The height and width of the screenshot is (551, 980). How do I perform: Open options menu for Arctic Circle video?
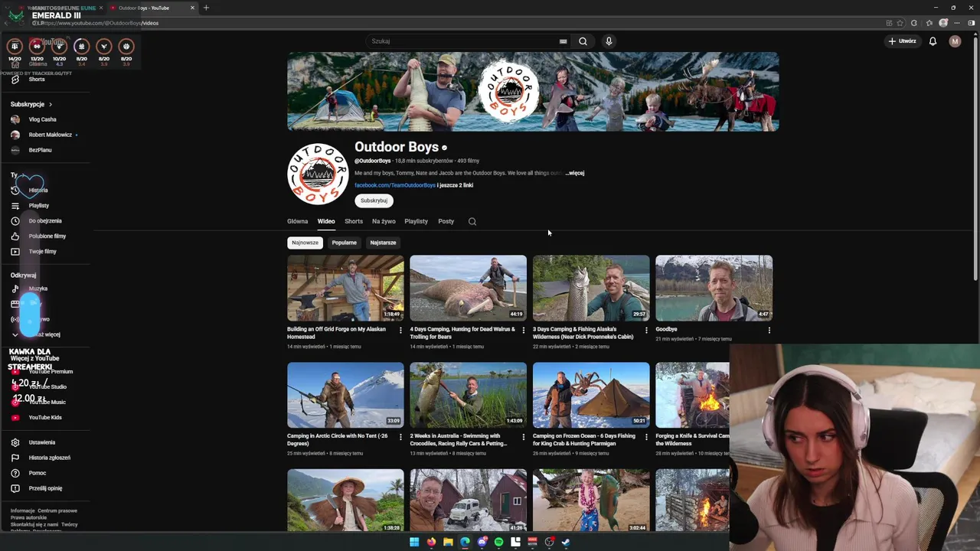[400, 438]
